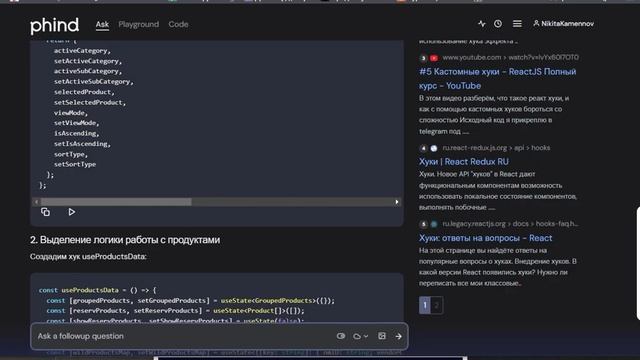Viewport: 640px width, 360px height.
Task: Open the model selector cloud dropdown
Action: (360, 336)
